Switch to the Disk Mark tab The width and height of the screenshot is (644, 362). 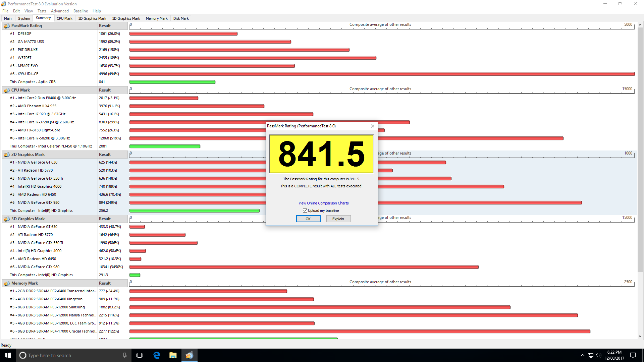[x=181, y=18]
